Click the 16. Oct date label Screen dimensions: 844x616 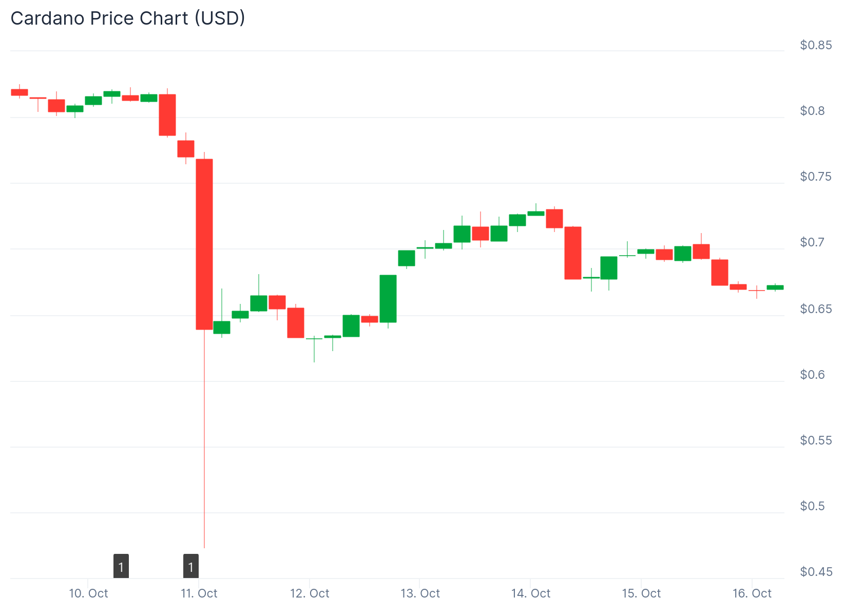tap(752, 593)
